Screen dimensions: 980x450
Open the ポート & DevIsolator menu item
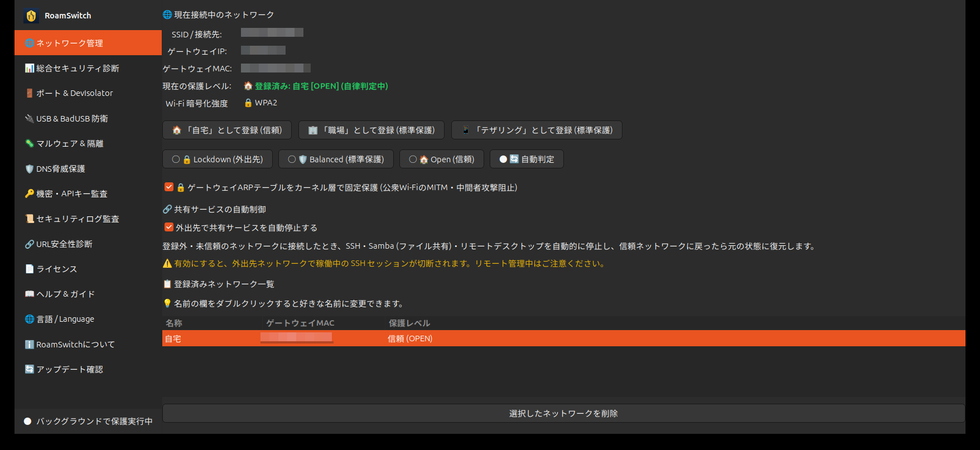pyautogui.click(x=88, y=93)
